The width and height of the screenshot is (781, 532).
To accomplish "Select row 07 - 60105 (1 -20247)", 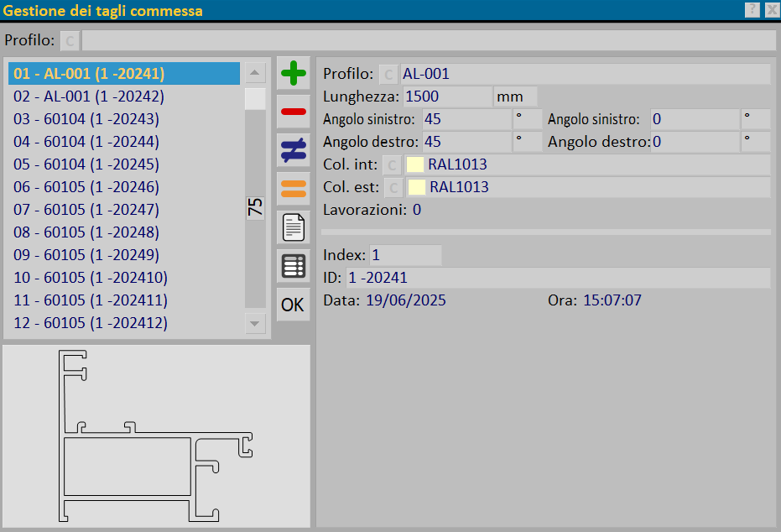I will tap(124, 210).
